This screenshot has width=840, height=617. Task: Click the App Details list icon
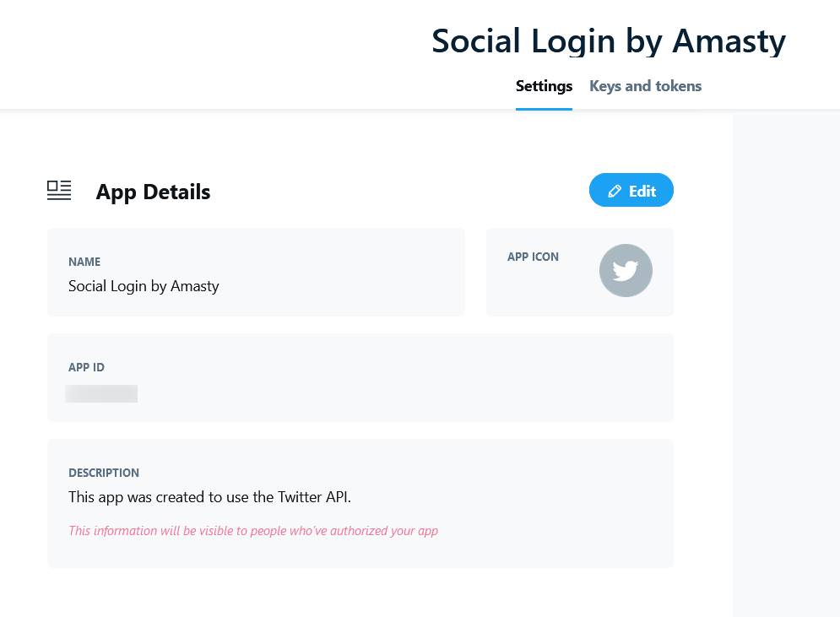(59, 191)
